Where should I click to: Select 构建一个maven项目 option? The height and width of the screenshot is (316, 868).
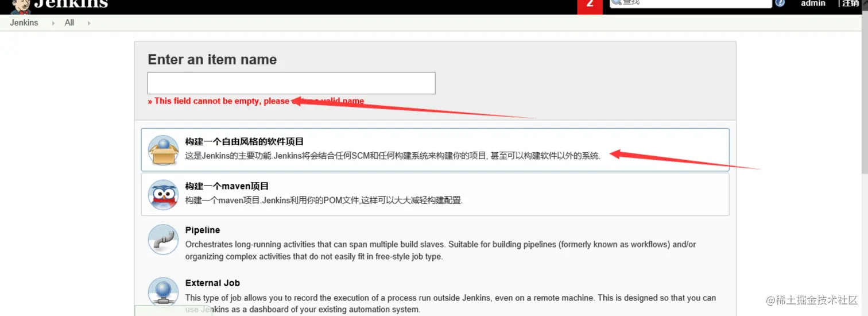[x=435, y=194]
